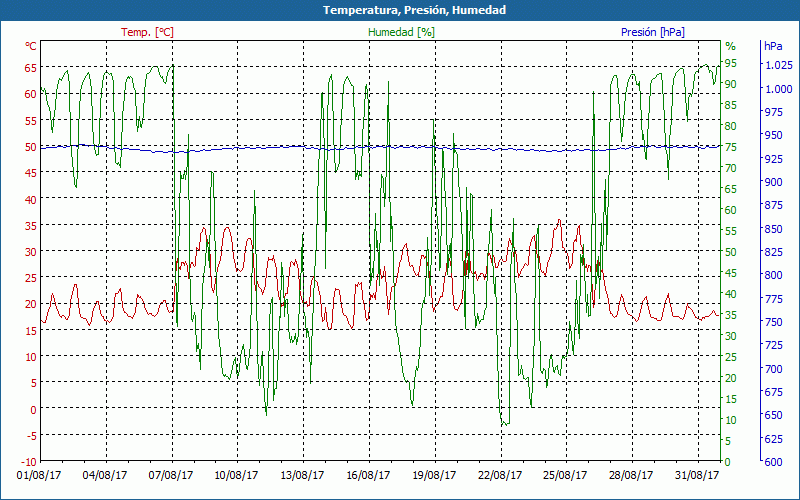Image resolution: width=800 pixels, height=500 pixels.
Task: Click the date label 04/08/17
Action: tap(105, 475)
